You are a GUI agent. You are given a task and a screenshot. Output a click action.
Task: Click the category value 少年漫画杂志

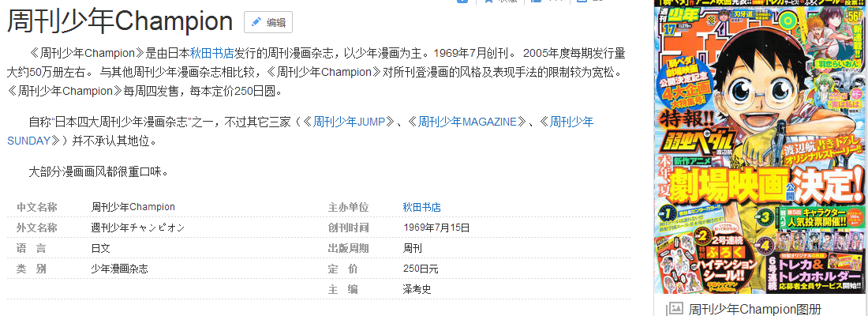click(119, 269)
